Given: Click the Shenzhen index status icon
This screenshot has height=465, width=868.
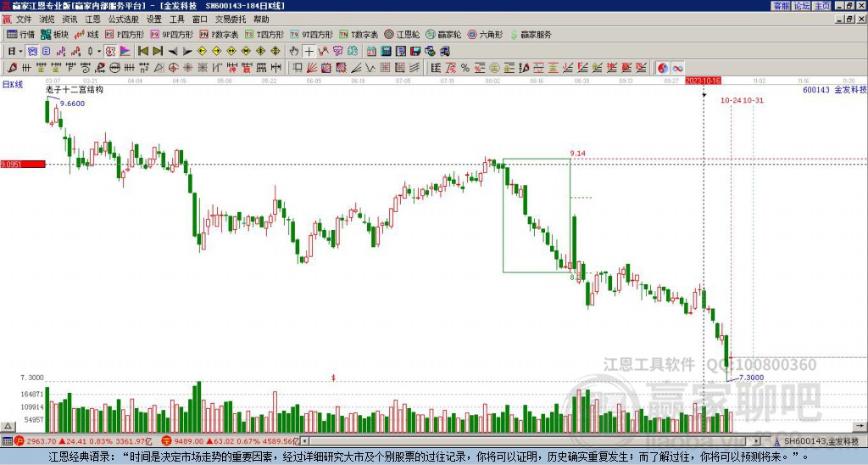Looking at the screenshot, I should click(x=166, y=441).
